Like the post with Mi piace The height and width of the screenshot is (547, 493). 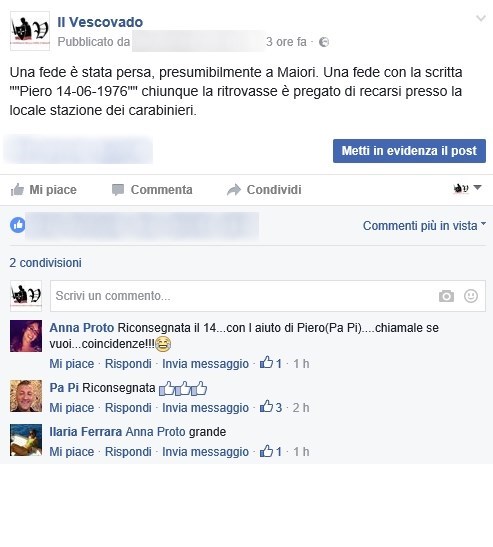tap(44, 190)
